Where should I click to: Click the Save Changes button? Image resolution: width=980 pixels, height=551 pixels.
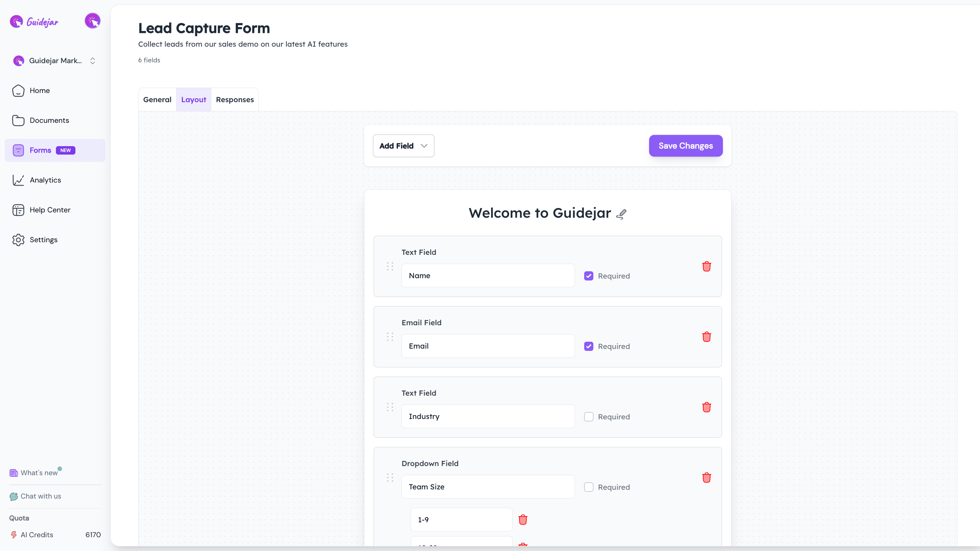[x=685, y=146]
